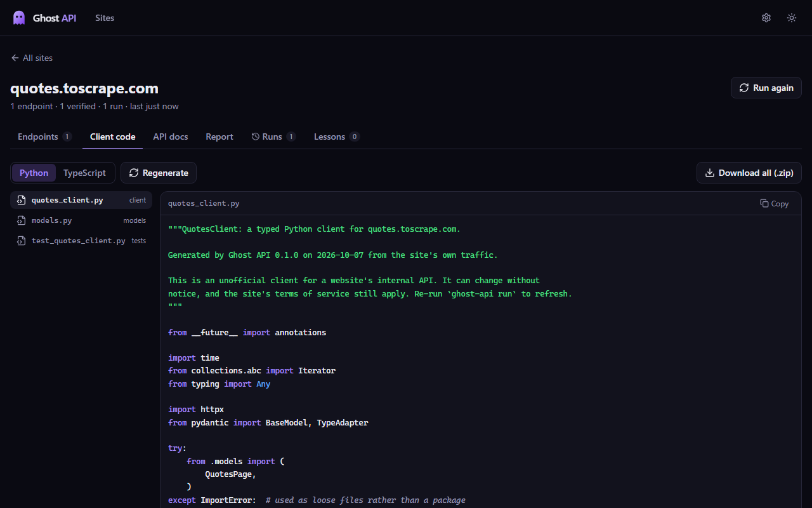Click the refresh icon in Run again
Screen dimensions: 812x508
click(744, 88)
